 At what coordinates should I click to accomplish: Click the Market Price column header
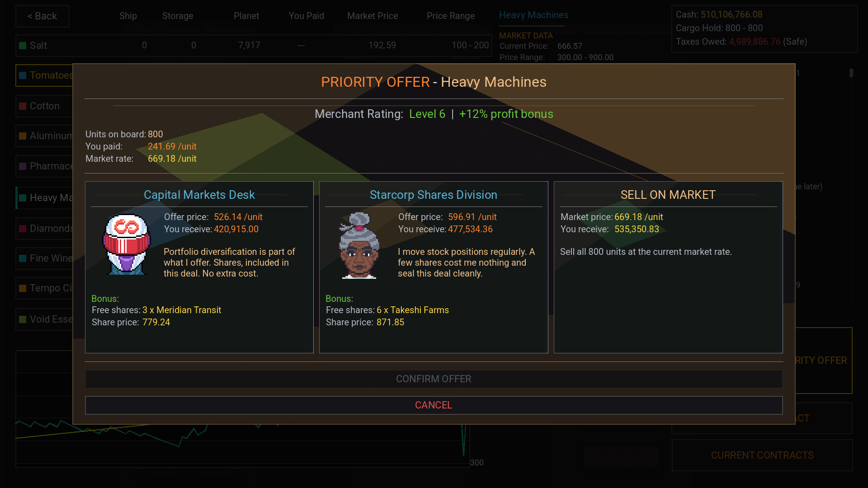(373, 16)
